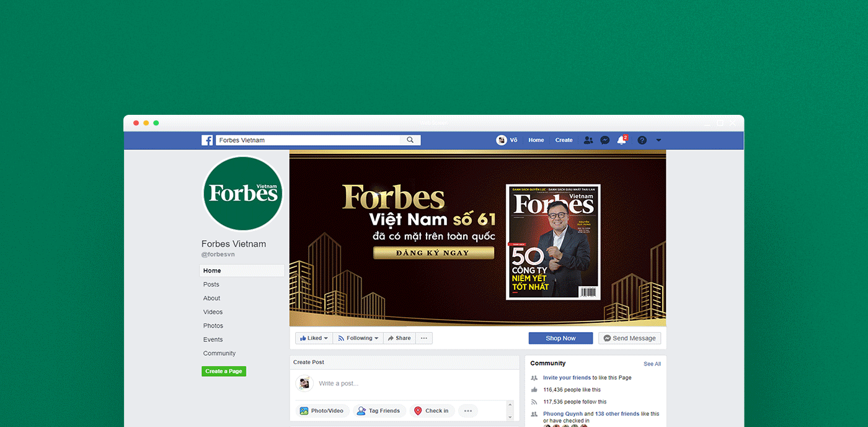Click scrollbar down arrow in Create Post box
This screenshot has width=868, height=427.
pos(510,417)
